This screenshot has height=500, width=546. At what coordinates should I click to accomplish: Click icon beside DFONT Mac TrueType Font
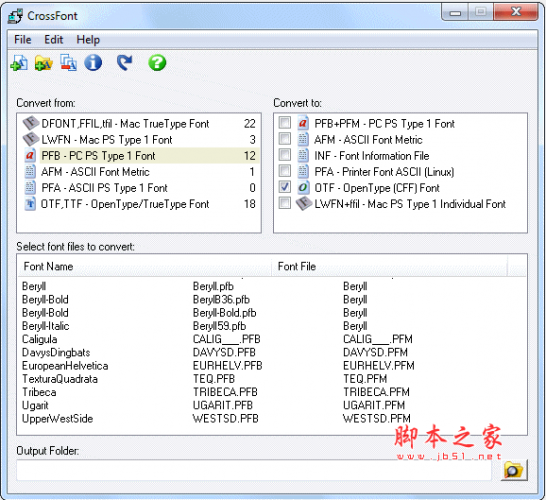click(31, 123)
